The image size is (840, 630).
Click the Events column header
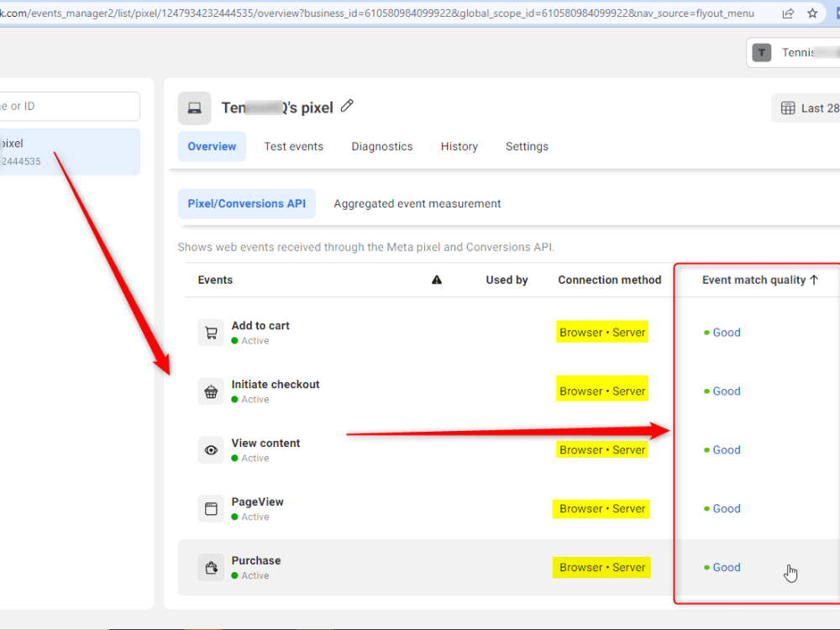215,280
